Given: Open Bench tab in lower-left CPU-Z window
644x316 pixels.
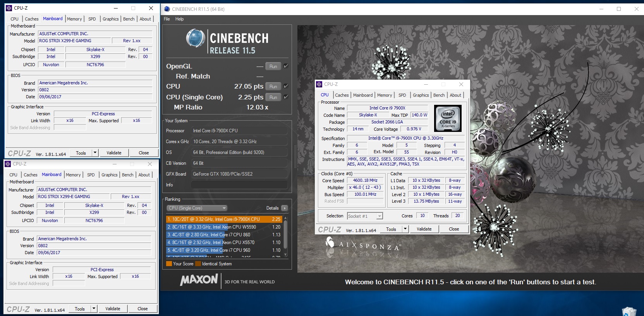Looking at the screenshot, I should pos(128,175).
